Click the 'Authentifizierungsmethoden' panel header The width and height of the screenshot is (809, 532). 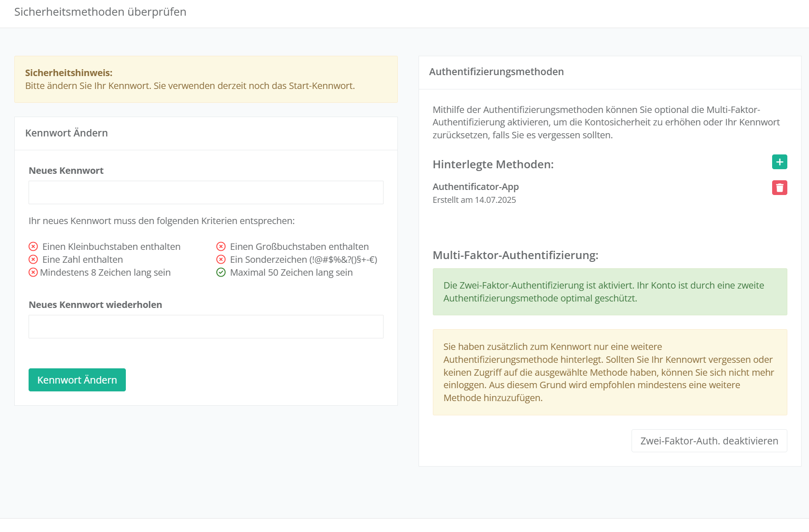[496, 72]
